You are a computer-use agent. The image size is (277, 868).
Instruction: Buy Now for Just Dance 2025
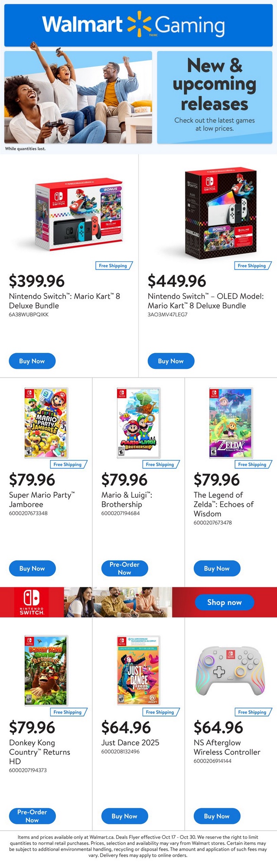click(124, 816)
